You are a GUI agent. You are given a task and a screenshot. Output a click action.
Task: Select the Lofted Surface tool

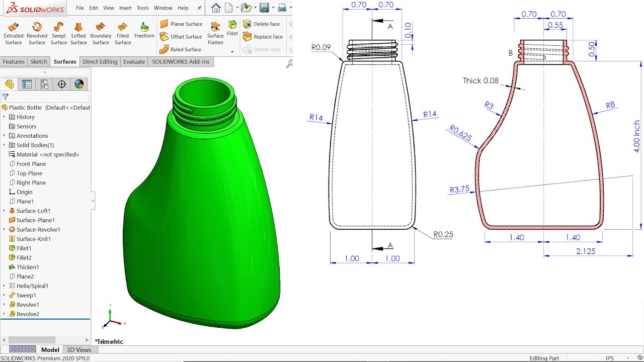coord(78,33)
